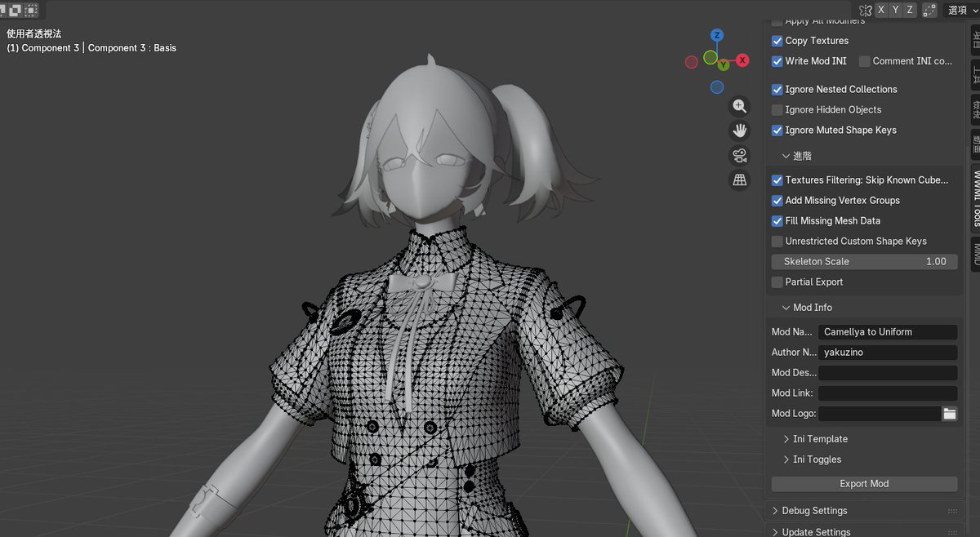
Task: Click the Skeleton Scale value slider
Action: tap(864, 262)
